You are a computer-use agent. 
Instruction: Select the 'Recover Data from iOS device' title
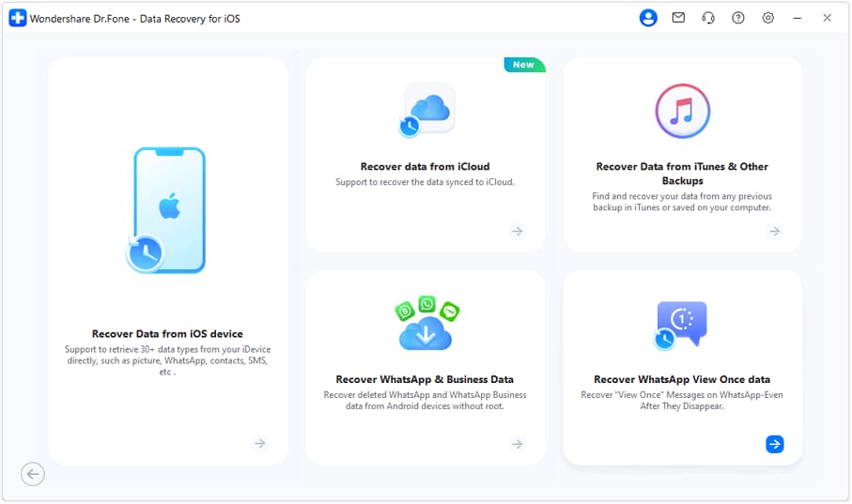click(167, 334)
